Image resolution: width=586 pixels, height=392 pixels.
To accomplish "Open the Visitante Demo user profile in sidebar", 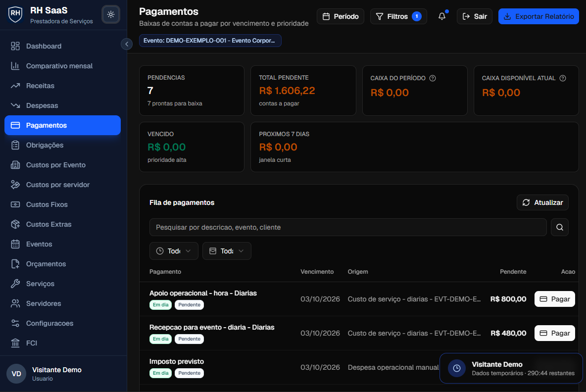I will coord(62,374).
